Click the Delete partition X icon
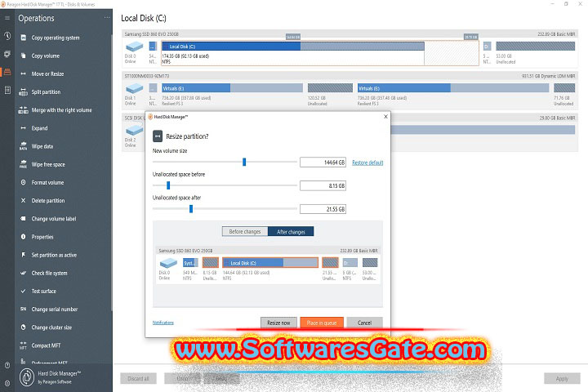Screen dimensions: 588x392 [23, 200]
